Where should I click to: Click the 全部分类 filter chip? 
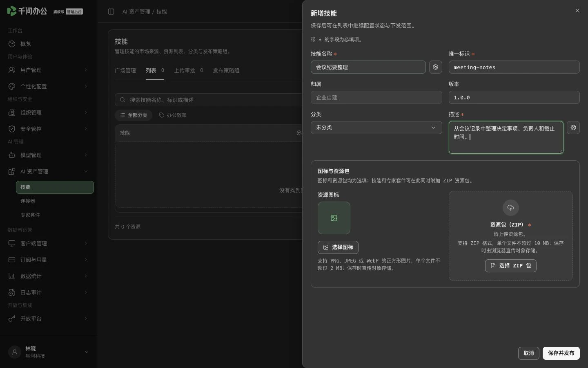pyautogui.click(x=134, y=115)
